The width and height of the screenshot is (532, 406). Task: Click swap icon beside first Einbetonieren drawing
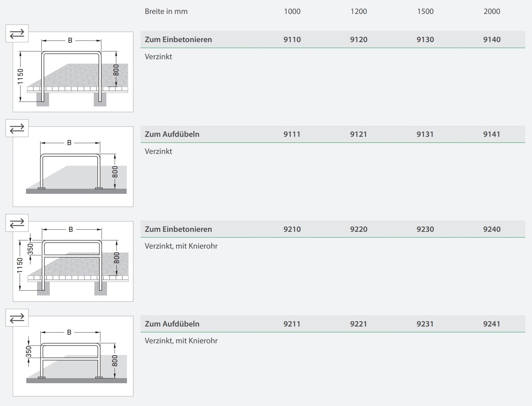click(x=17, y=34)
